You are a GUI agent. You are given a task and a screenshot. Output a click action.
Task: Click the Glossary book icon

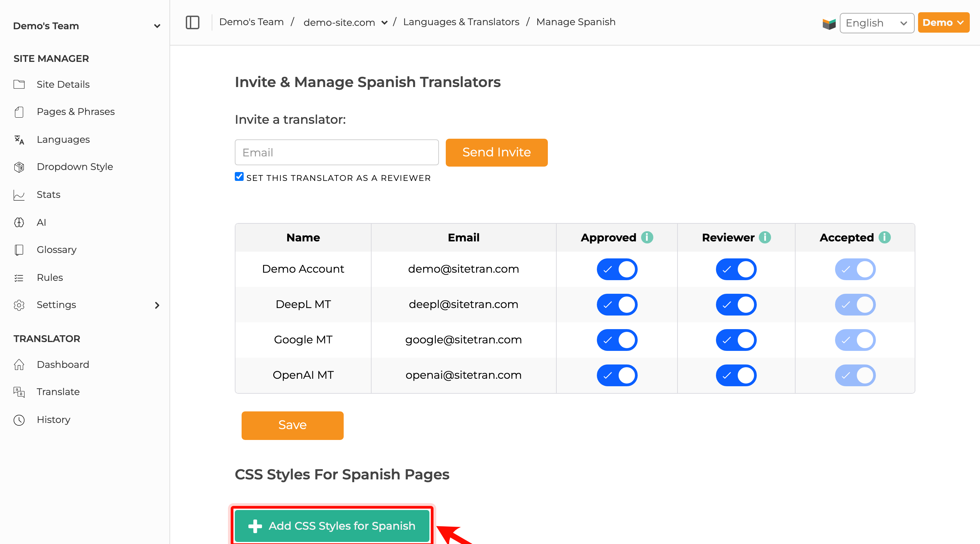coord(19,250)
